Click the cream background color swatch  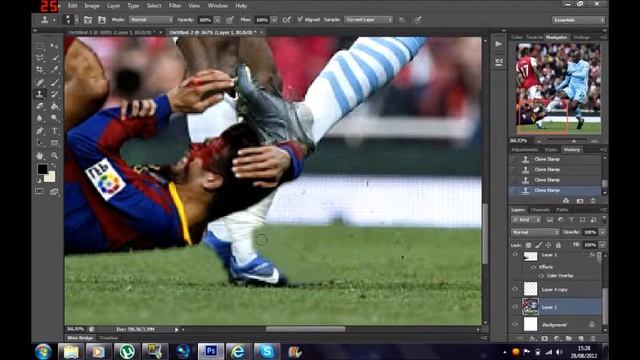point(51,178)
